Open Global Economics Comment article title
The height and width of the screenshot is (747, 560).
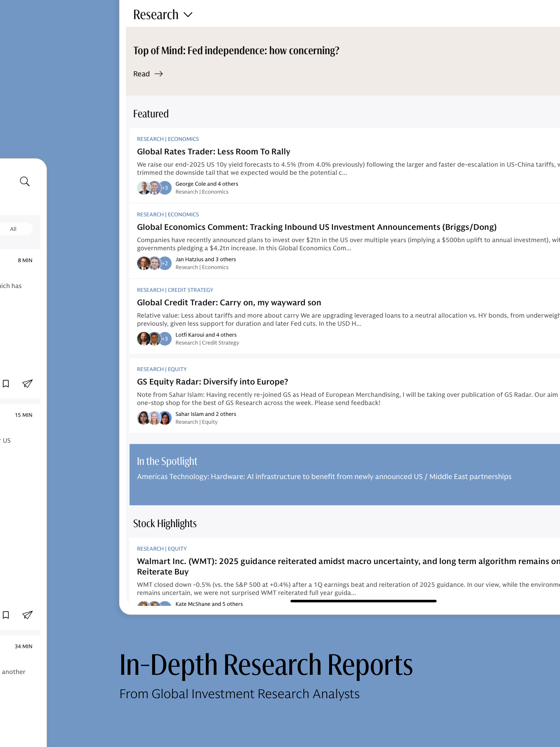[x=316, y=227]
